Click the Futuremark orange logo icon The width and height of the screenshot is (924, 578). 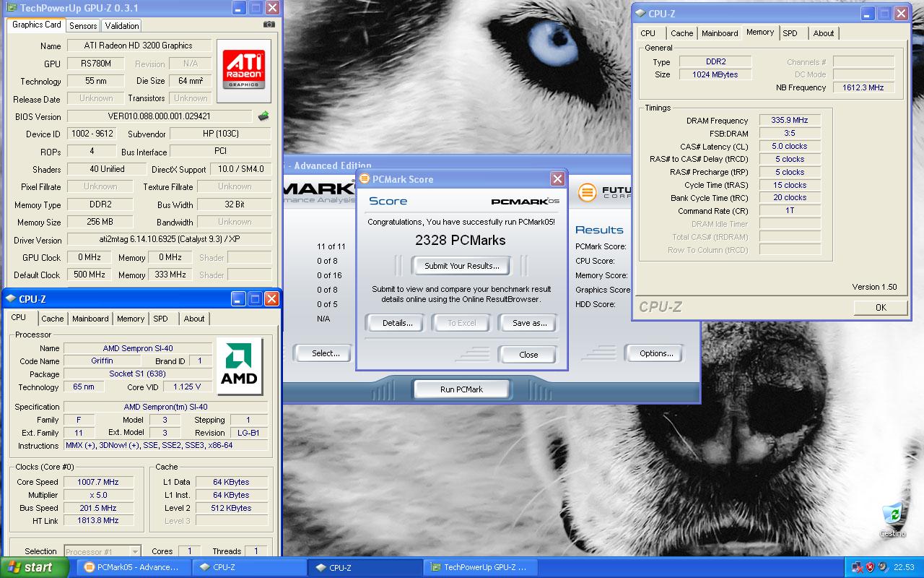point(588,192)
